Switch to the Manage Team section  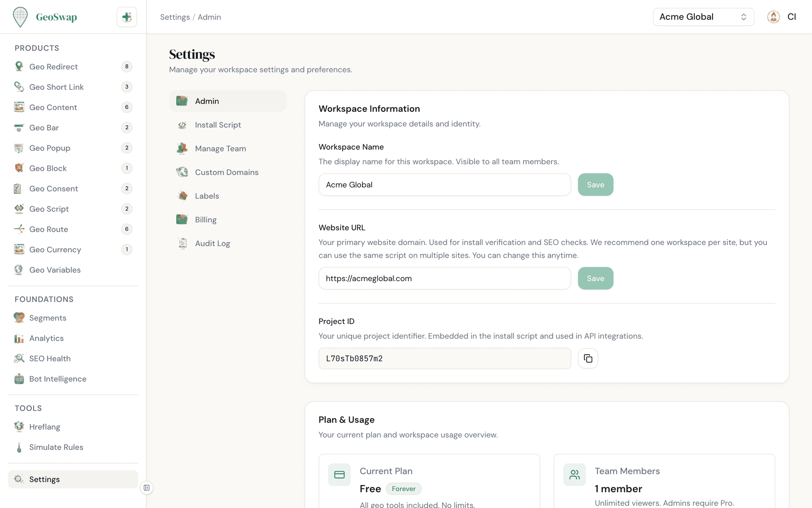click(220, 149)
